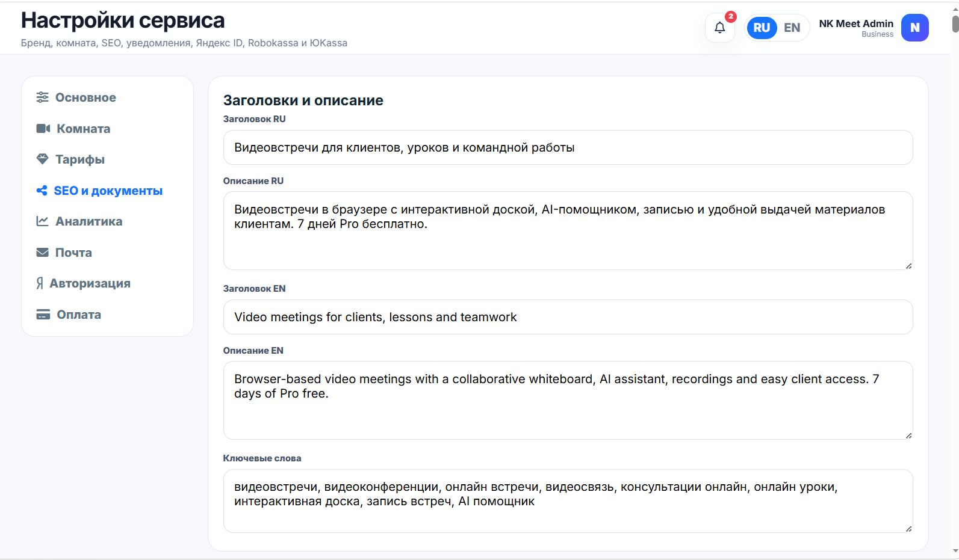Click the Yandex Я icon beside Авторизация

coord(40,283)
